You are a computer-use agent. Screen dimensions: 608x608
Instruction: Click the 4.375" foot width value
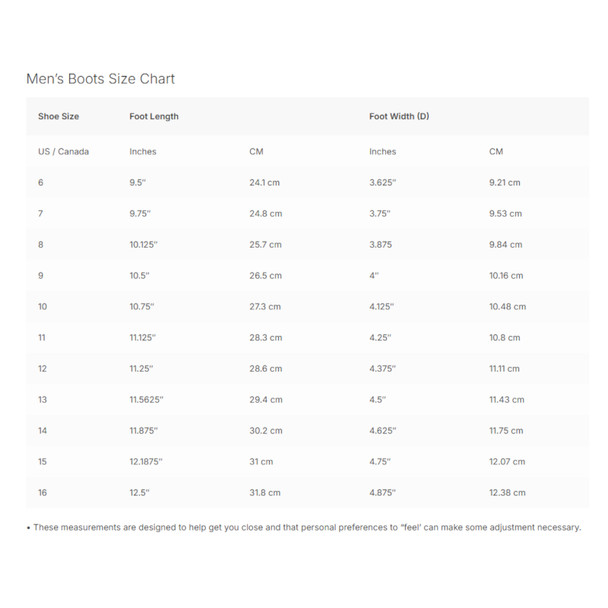tap(384, 369)
